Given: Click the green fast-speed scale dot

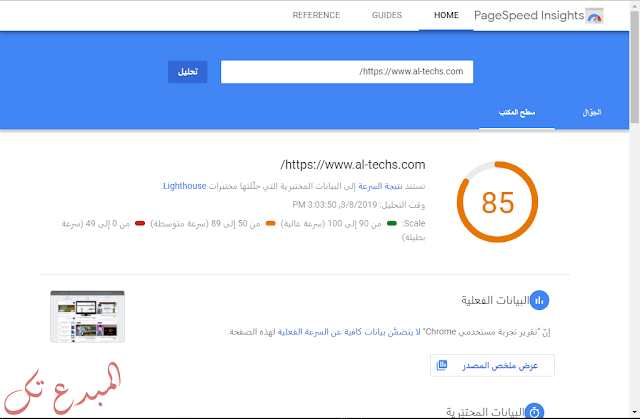Looking at the screenshot, I should pyautogui.click(x=392, y=225).
